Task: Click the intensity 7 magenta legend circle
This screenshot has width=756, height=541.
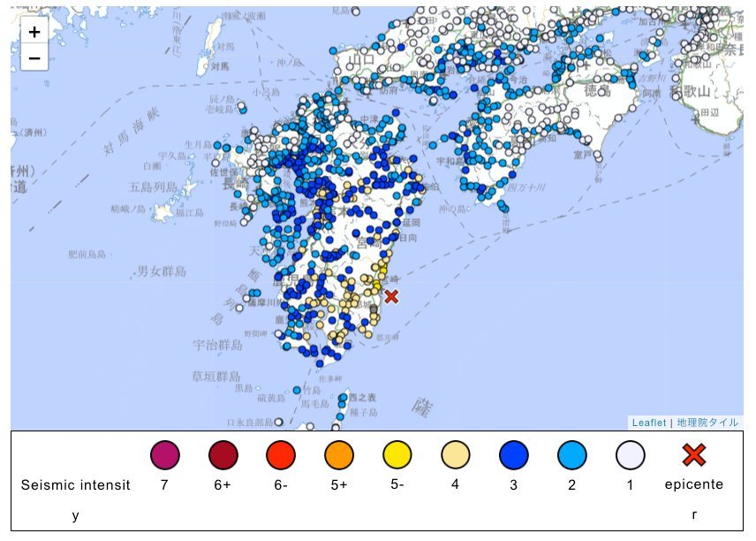Action: (164, 455)
